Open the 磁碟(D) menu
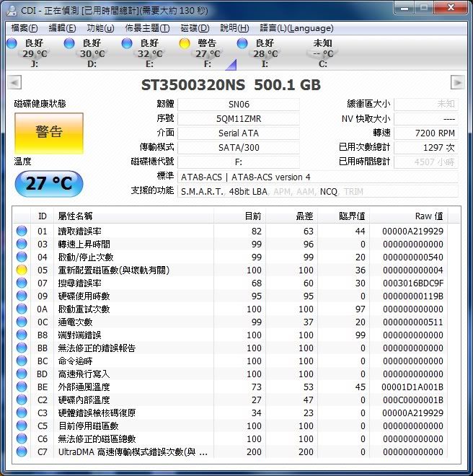 click(195, 28)
